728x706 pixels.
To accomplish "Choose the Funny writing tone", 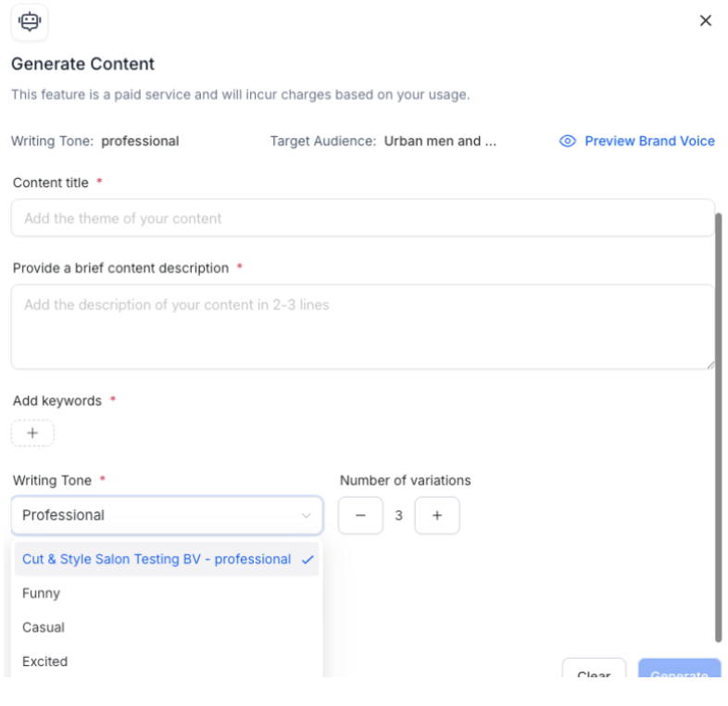I will (x=42, y=593).
